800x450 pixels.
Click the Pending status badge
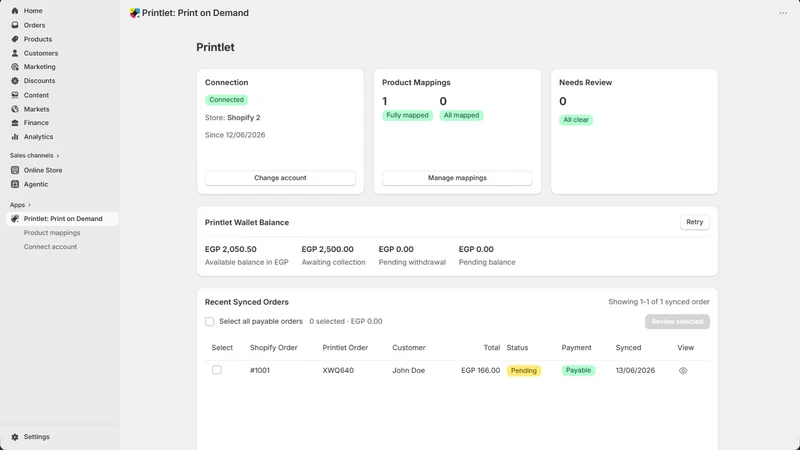(x=523, y=371)
